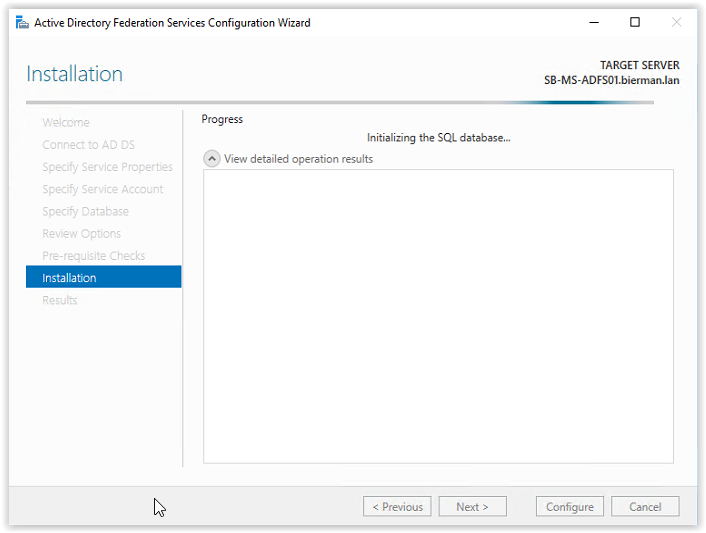Open the Specify Database step

pyautogui.click(x=86, y=211)
